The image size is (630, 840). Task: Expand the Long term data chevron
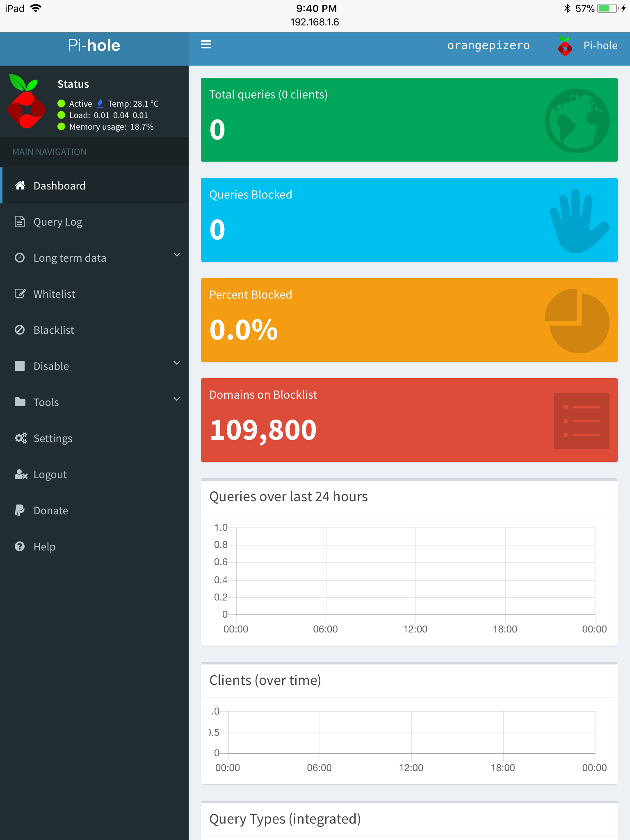177,255
